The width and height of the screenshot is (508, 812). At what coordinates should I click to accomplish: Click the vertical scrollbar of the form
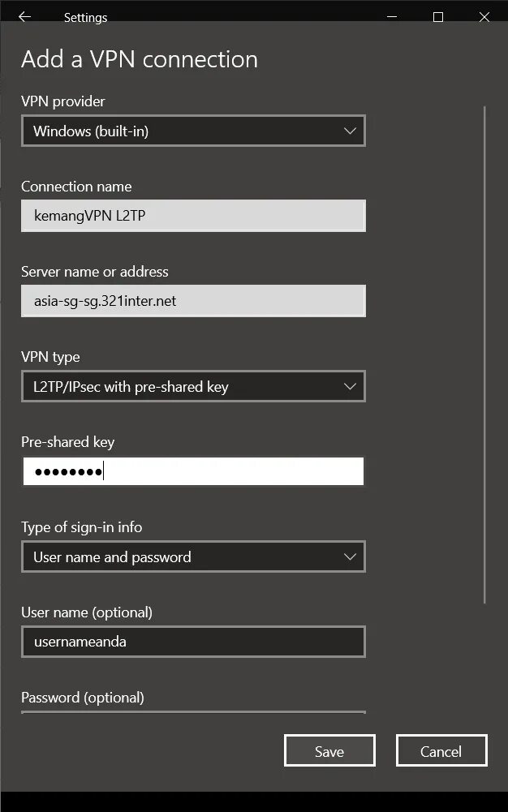tap(484, 354)
